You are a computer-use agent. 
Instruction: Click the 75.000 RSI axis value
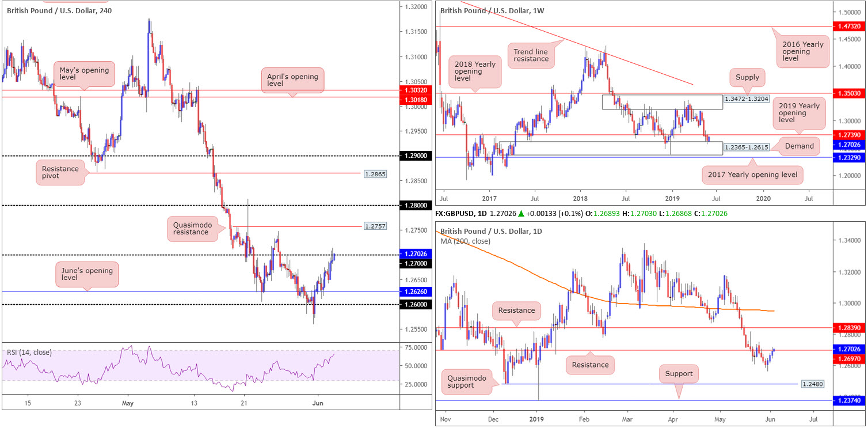click(x=417, y=348)
